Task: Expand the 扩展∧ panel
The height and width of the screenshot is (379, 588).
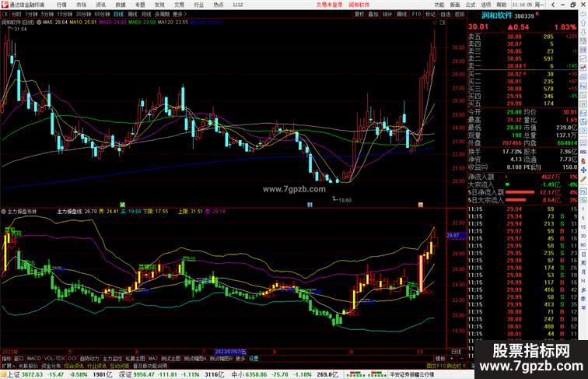Action: pyautogui.click(x=9, y=366)
